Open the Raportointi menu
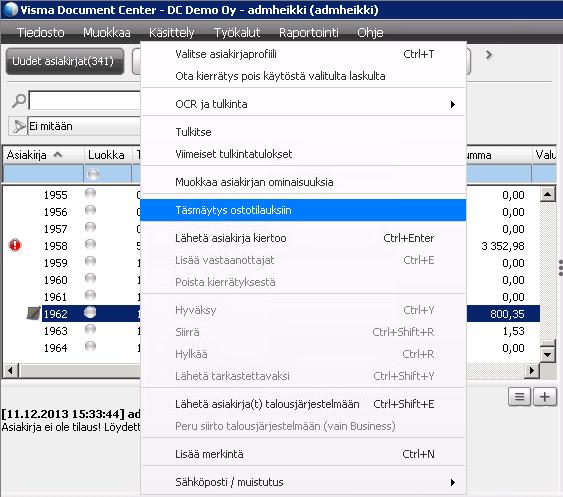The image size is (563, 497). pyautogui.click(x=309, y=33)
